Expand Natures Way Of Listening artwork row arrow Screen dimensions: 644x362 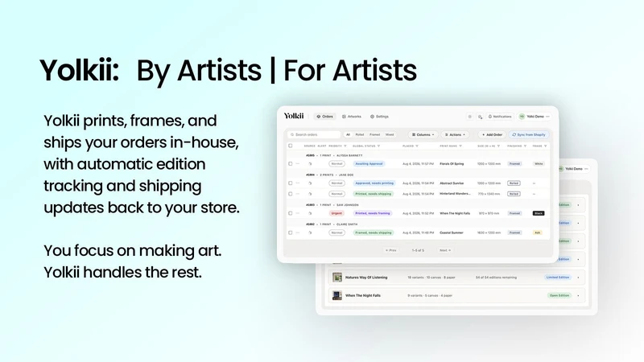pyautogui.click(x=578, y=278)
